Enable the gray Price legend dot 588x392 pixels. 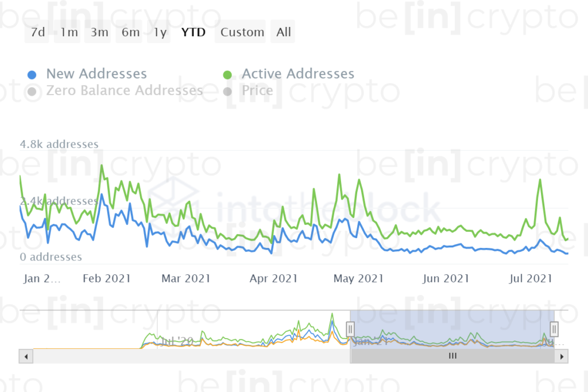coord(227,91)
